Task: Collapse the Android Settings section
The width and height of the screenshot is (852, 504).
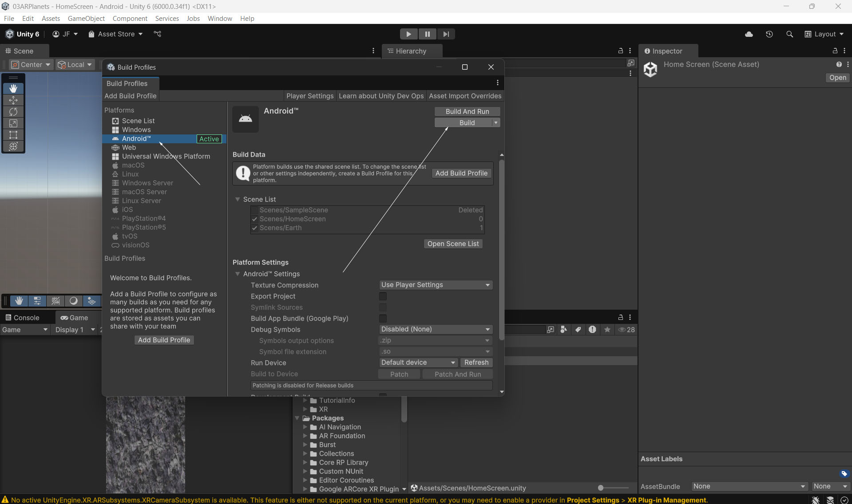Action: click(x=238, y=274)
